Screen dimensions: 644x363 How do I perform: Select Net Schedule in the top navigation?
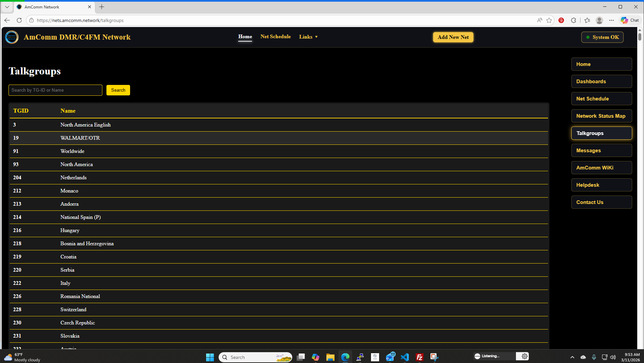[275, 37]
